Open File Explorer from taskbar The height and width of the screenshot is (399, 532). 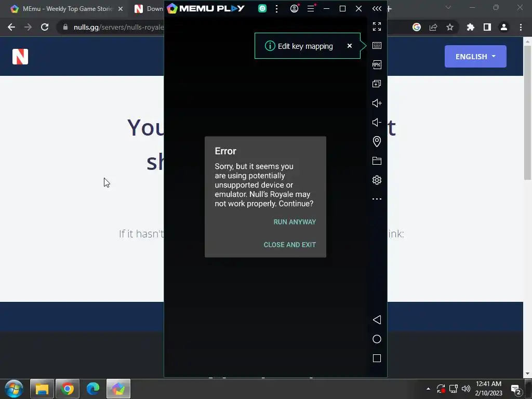pyautogui.click(x=42, y=389)
